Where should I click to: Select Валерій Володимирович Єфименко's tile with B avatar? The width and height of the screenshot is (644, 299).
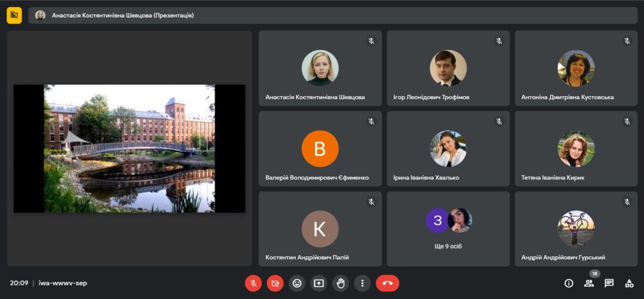pyautogui.click(x=320, y=149)
